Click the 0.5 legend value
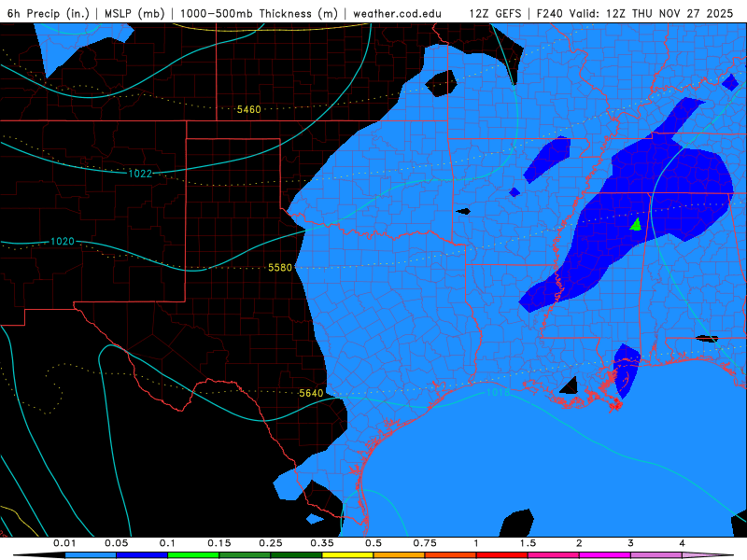The height and width of the screenshot is (560, 747). coord(373,543)
